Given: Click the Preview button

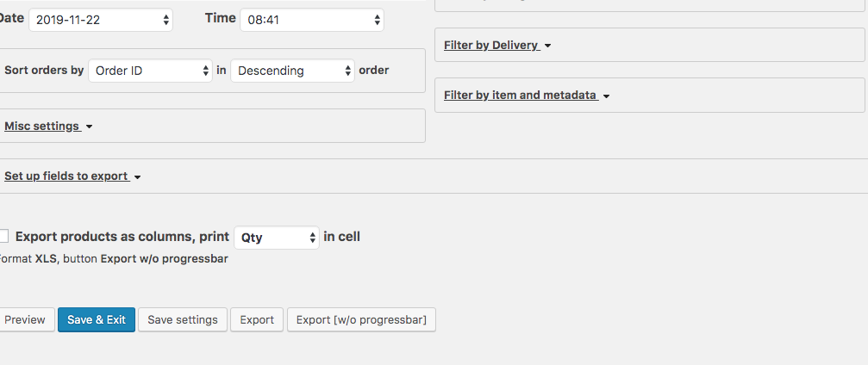Looking at the screenshot, I should (26, 319).
